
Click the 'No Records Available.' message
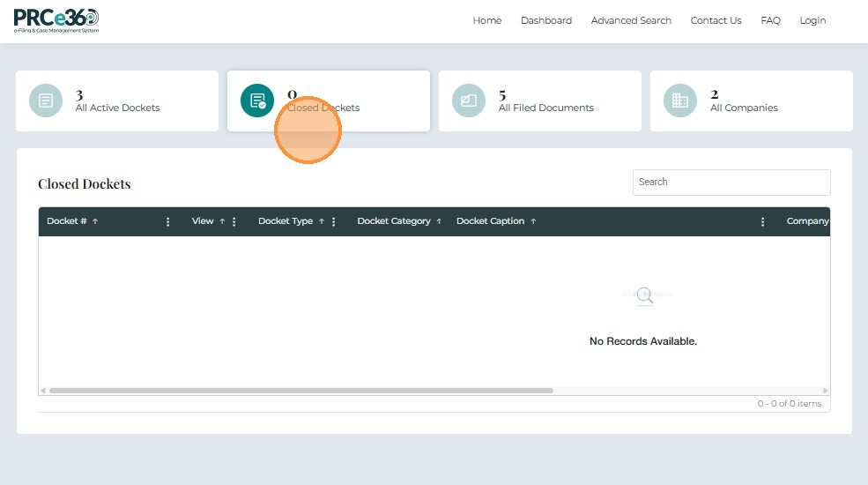pos(643,341)
